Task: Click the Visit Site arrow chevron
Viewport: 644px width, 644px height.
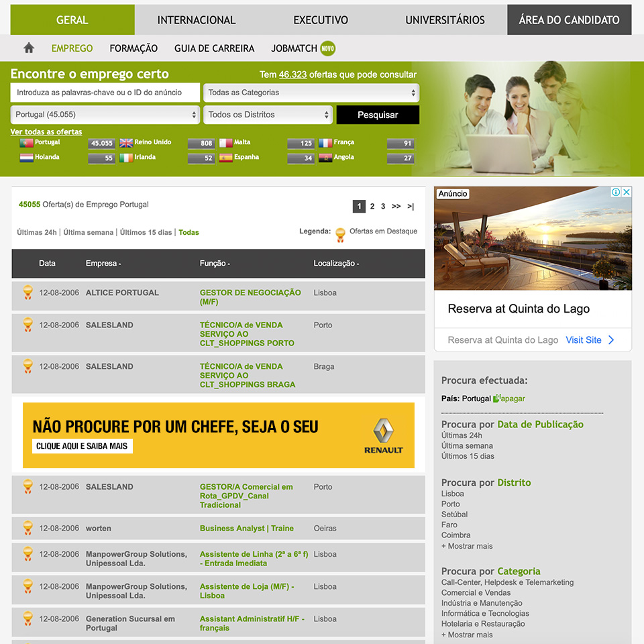Action: (x=611, y=339)
